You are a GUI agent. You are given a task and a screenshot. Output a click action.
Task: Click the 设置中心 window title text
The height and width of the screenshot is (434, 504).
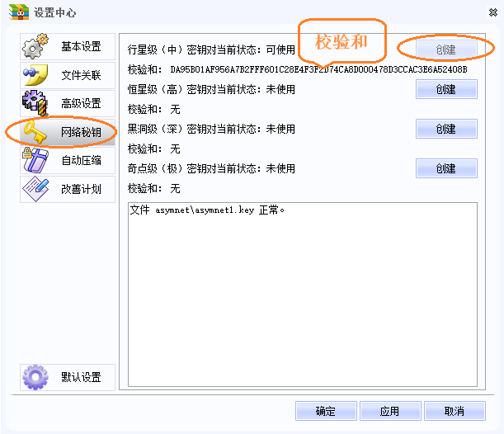point(55,12)
